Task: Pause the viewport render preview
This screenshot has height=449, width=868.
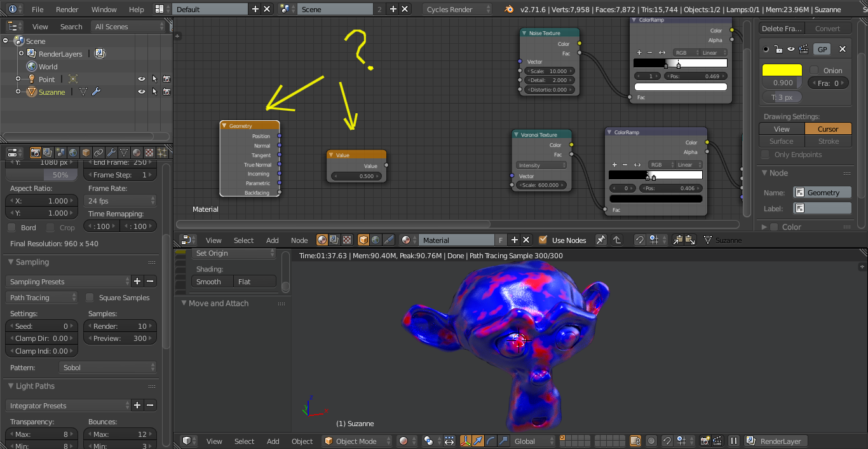Action: [x=734, y=441]
